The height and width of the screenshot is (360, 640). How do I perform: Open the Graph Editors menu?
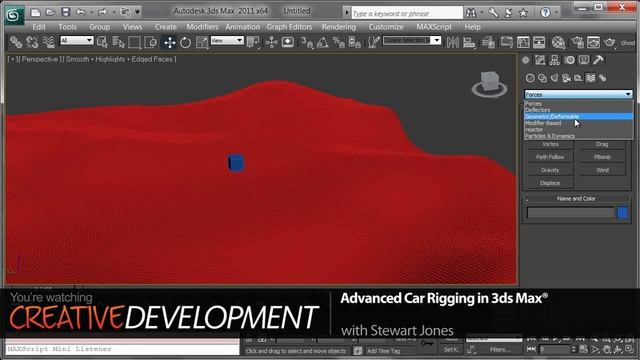(x=289, y=27)
